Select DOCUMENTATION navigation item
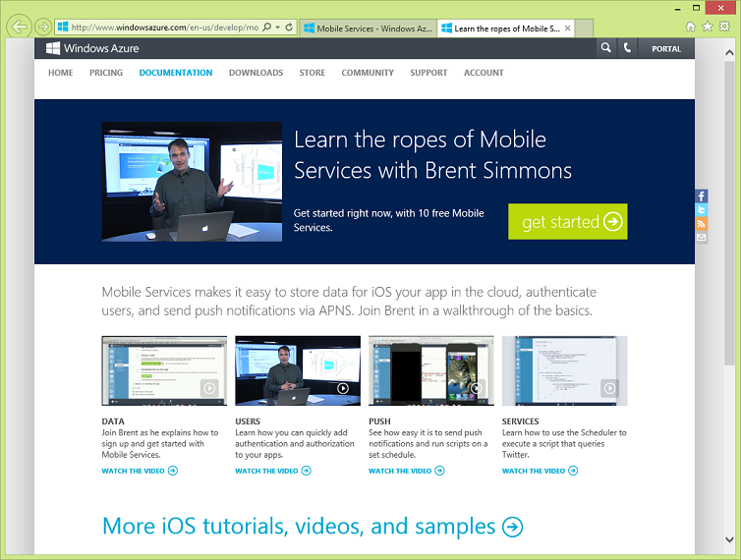This screenshot has height=560, width=741. click(176, 73)
